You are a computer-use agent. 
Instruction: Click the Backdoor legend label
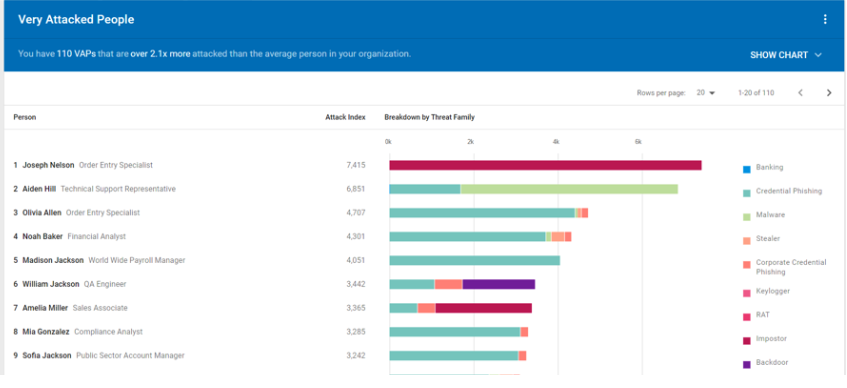click(772, 363)
